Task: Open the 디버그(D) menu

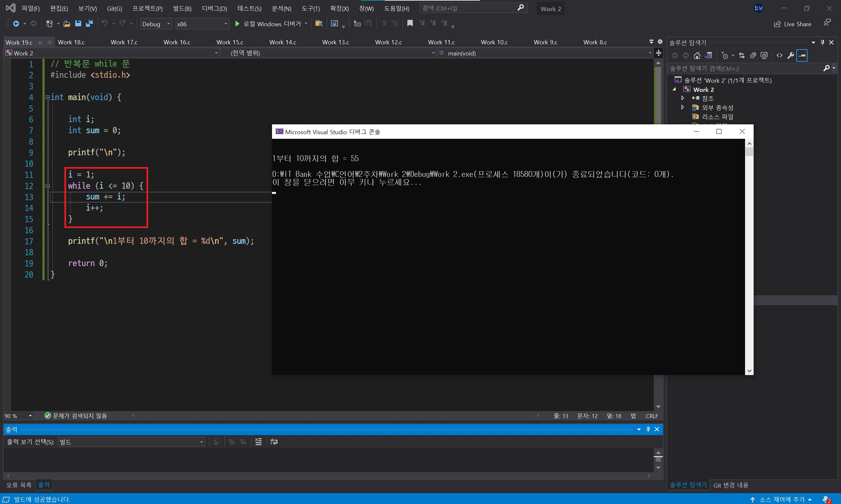Action: (x=214, y=9)
